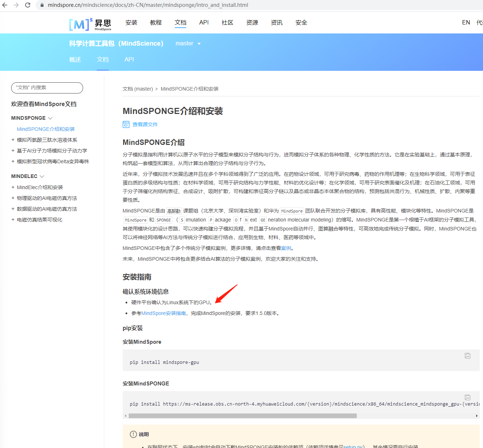Open the API menu in top navigation

coord(204,23)
